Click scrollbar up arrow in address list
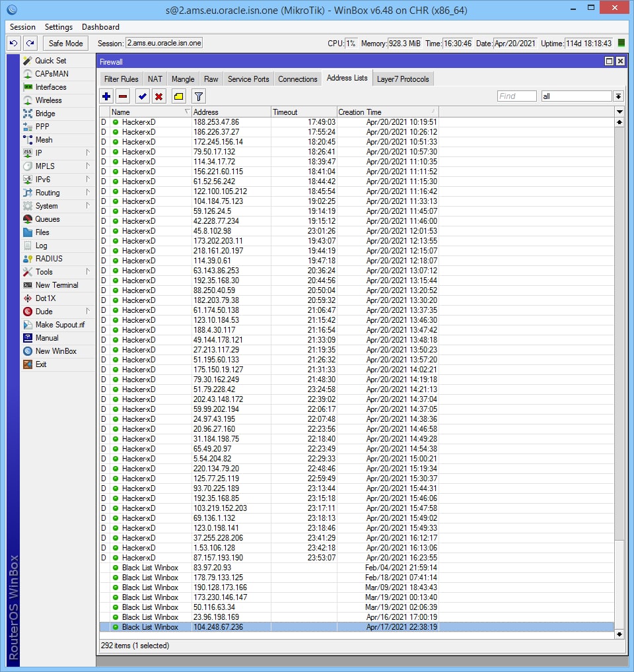The height and width of the screenshot is (672, 634). 619,122
